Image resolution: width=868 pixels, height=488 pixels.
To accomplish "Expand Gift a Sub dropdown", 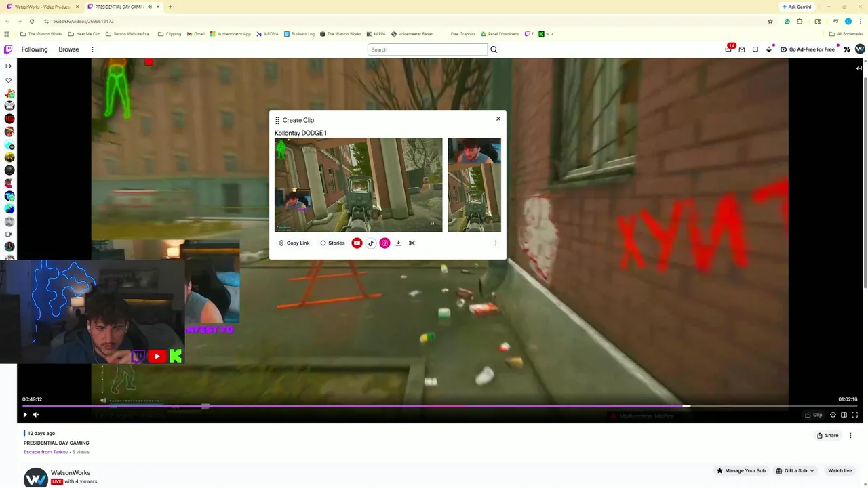I will 795,470.
